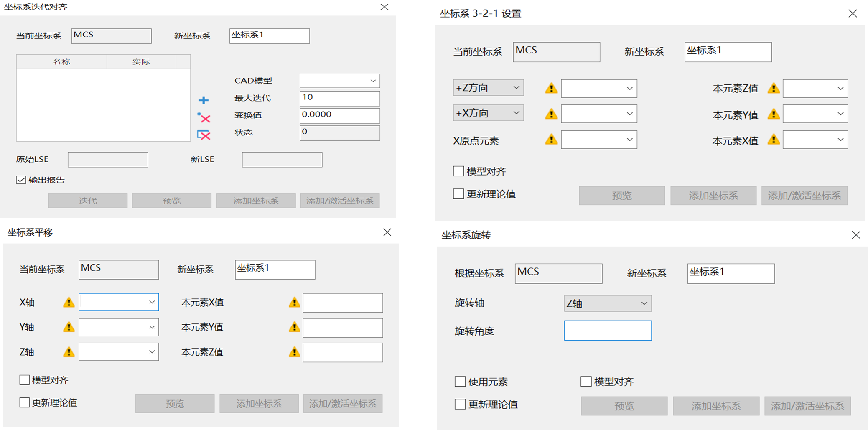Uncheck the 输出报告 checkbox
Screen dimensions: 868x430
[21, 180]
